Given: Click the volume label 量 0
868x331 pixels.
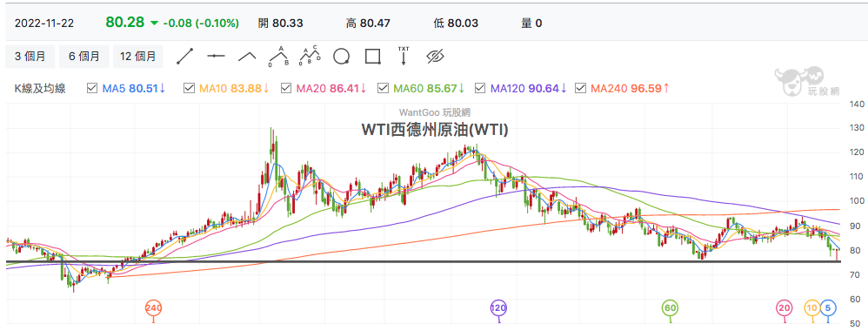Looking at the screenshot, I should tap(531, 24).
